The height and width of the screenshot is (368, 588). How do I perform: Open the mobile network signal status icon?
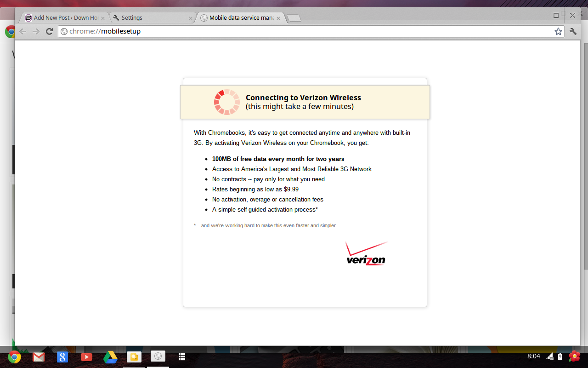coord(549,356)
